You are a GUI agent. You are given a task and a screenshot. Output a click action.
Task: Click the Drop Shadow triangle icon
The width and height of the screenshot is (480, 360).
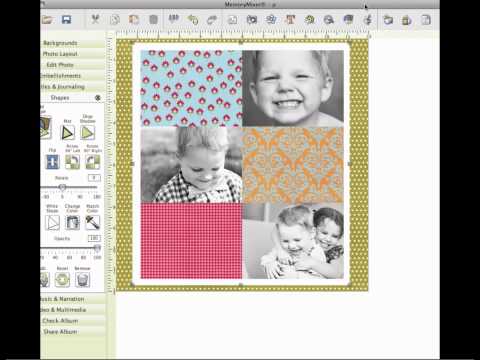point(87,133)
